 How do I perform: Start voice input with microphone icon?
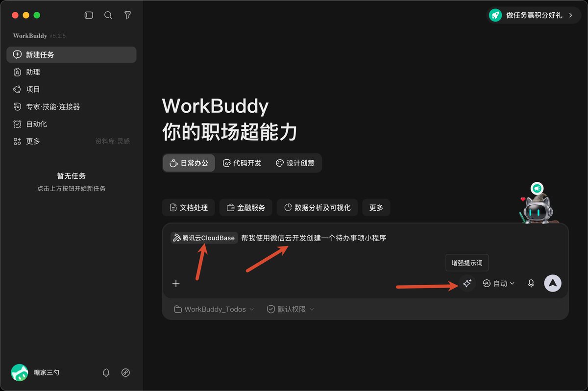click(531, 283)
